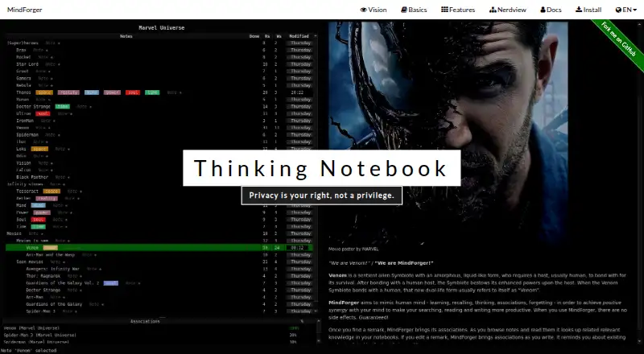Open the Spider-Man 2 (Marvel Universe) association
The width and height of the screenshot is (644, 354).
coord(39,335)
